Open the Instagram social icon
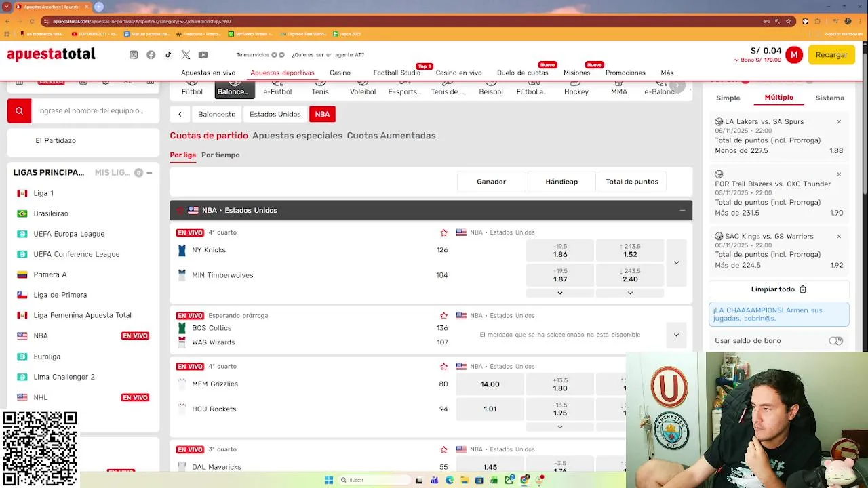 (x=134, y=55)
